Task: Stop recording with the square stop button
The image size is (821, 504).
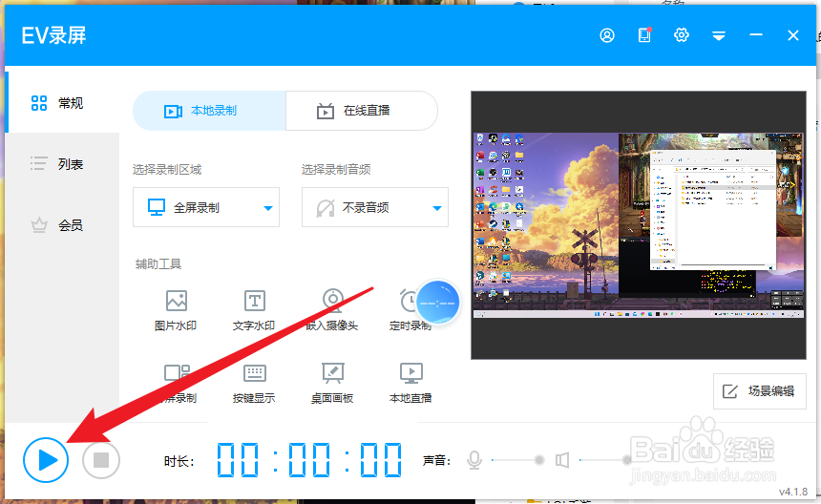Action: [101, 460]
